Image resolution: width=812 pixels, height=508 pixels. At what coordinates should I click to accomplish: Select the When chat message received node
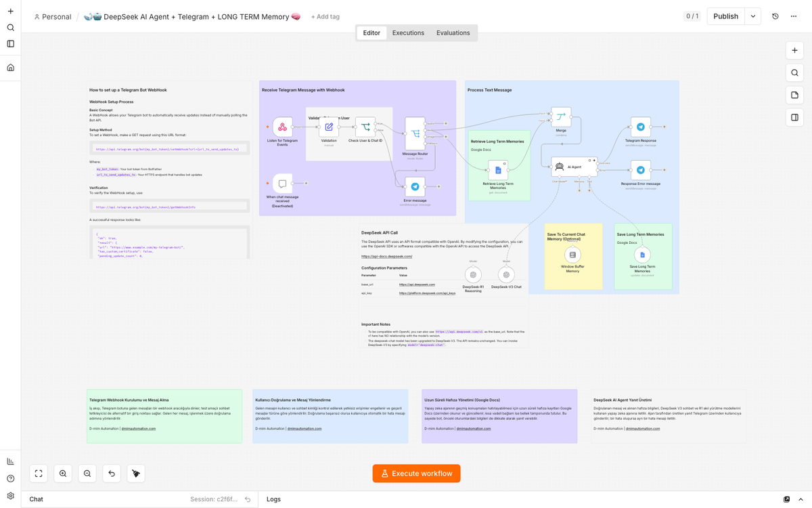click(282, 184)
